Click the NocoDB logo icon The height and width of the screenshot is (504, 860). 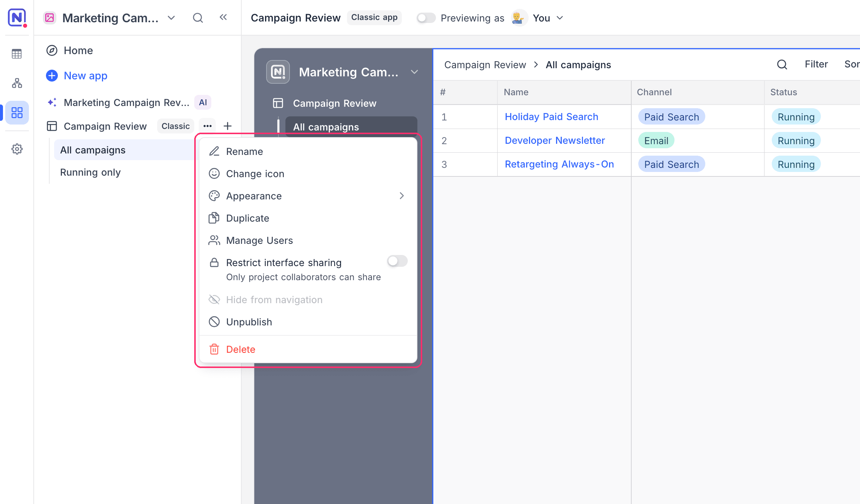[x=17, y=18]
